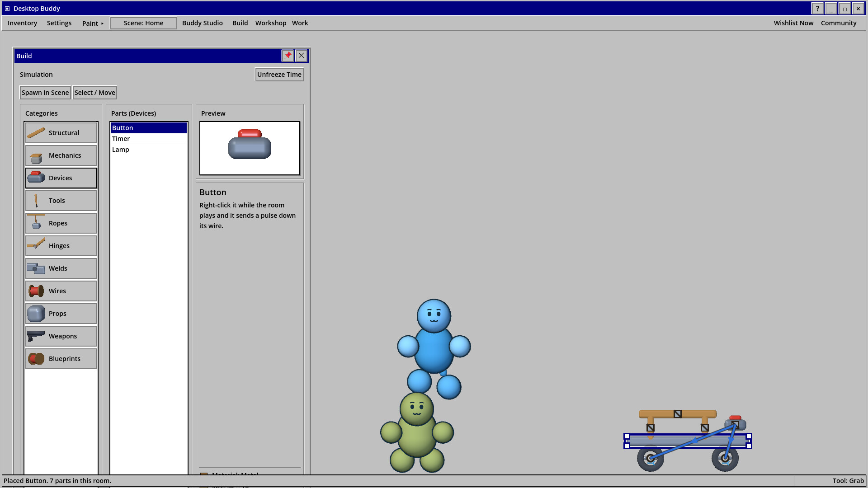Open the Community link
The image size is (868, 488).
839,23
